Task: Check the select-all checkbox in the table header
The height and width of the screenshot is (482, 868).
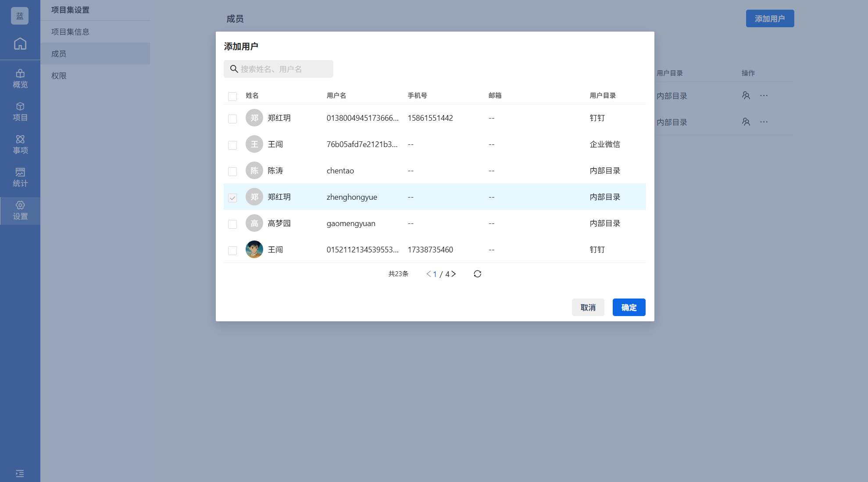Action: [x=232, y=96]
